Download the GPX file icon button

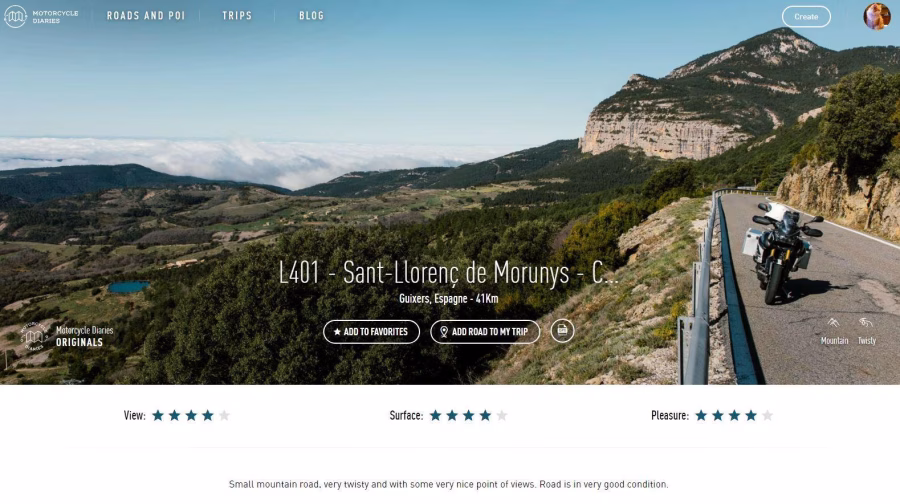562,331
